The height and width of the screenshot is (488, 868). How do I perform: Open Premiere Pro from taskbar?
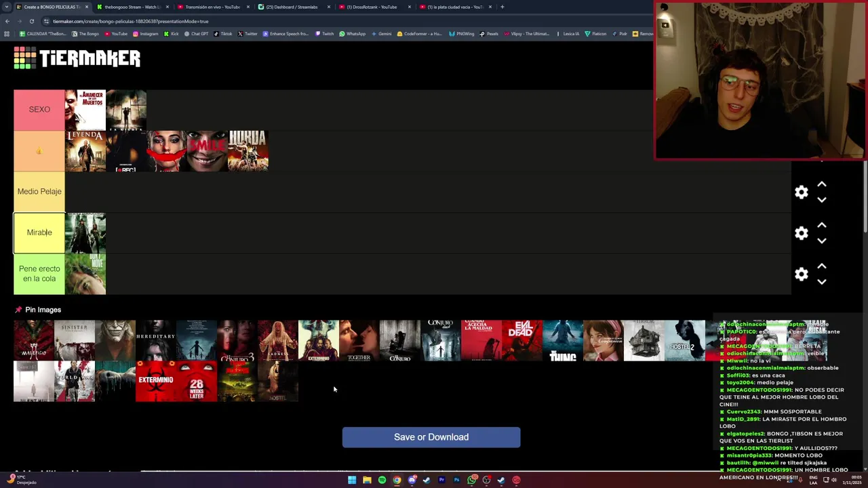[x=441, y=480]
